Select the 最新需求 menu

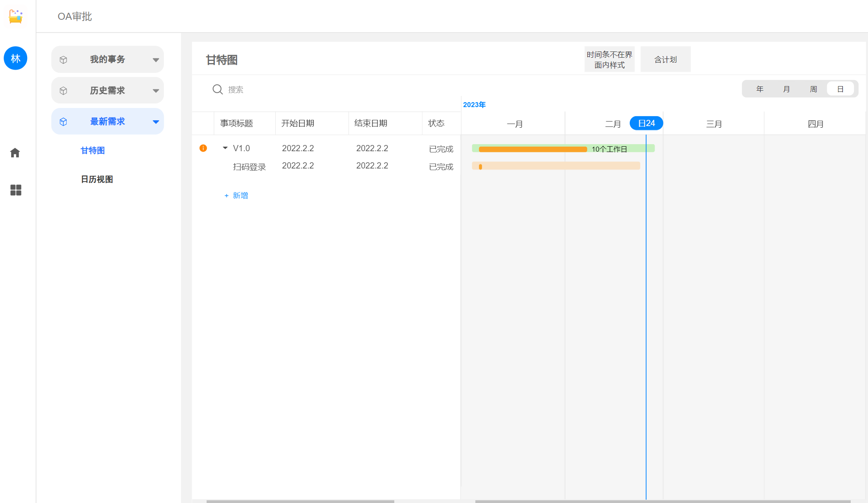(x=107, y=121)
